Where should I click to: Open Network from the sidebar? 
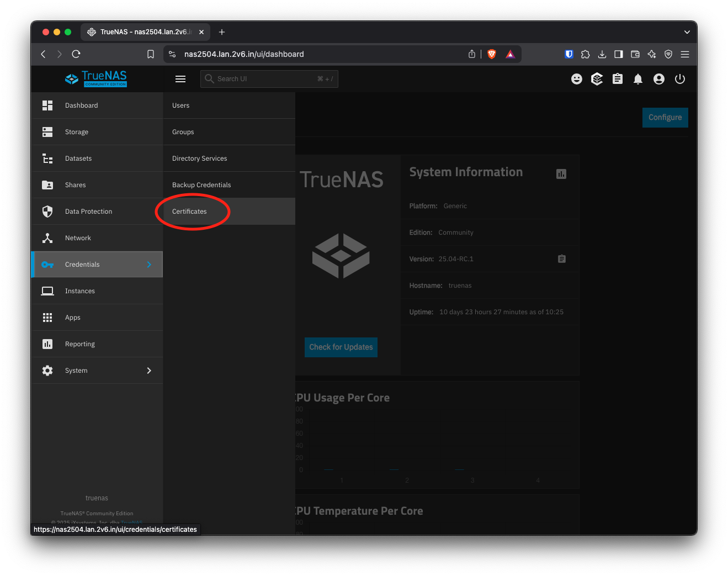click(x=97, y=238)
